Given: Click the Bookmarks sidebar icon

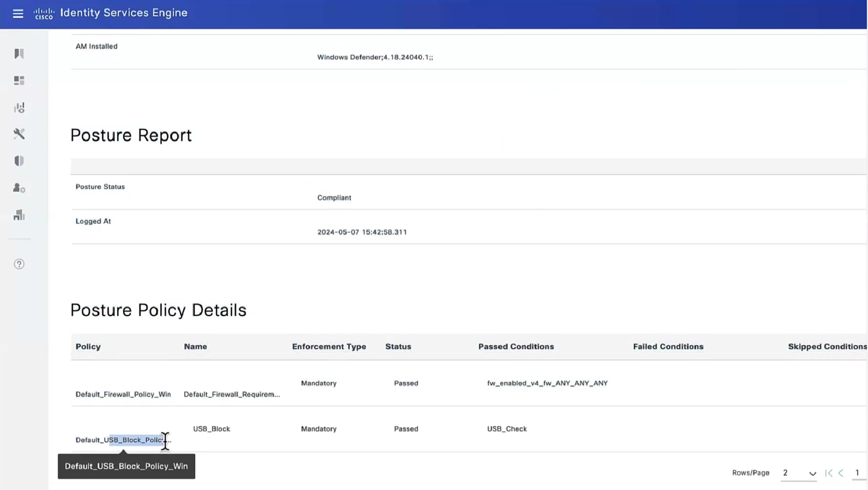Looking at the screenshot, I should click(x=19, y=54).
